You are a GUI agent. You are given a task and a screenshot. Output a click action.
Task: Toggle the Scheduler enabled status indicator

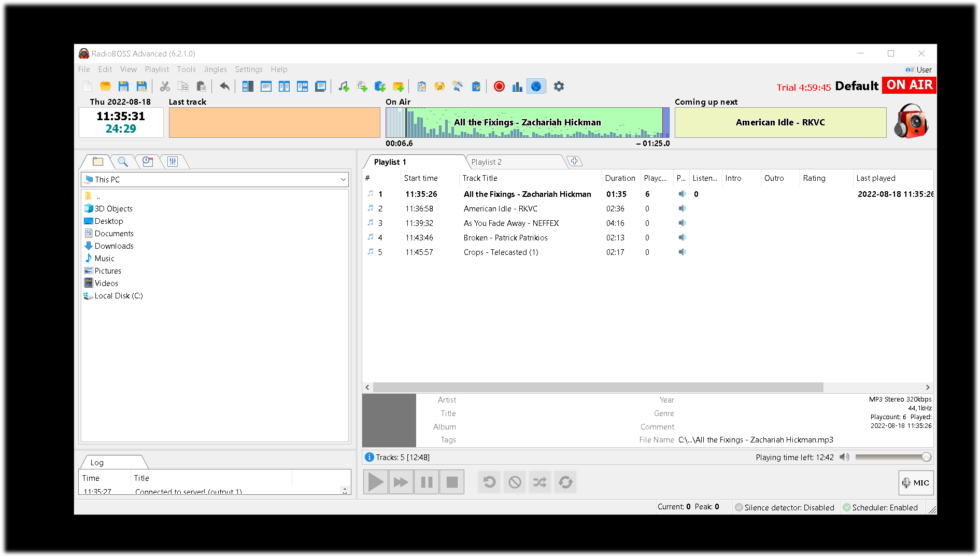click(x=880, y=508)
